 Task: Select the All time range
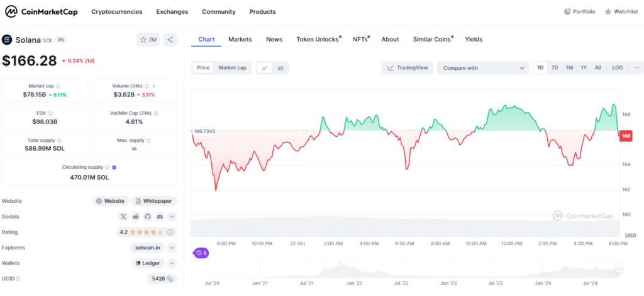tap(597, 68)
